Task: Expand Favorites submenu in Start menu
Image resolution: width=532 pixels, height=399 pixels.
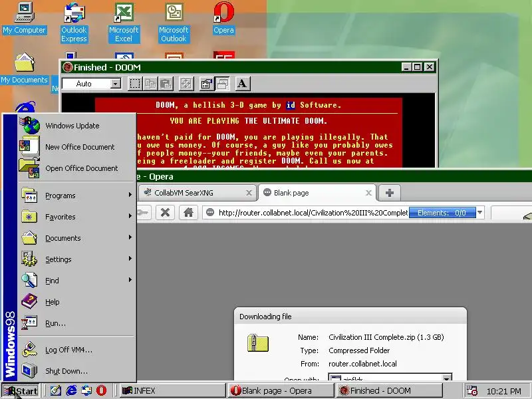Action: (x=77, y=217)
